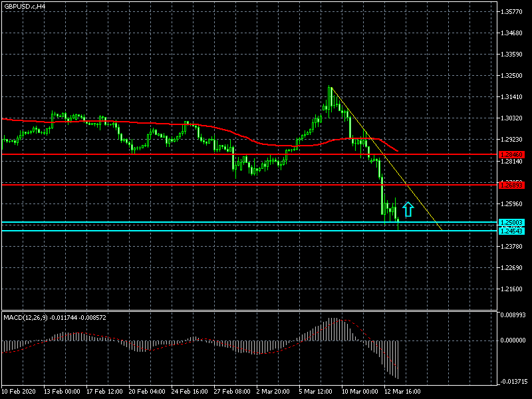
Task: Click the 1.35770 price scale value
Action: click(514, 12)
